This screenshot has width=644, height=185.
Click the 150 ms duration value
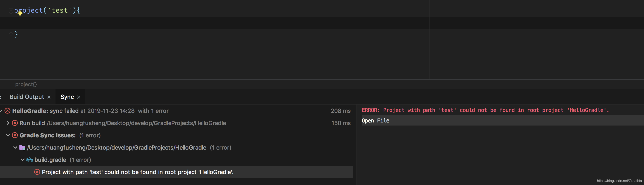tap(341, 123)
